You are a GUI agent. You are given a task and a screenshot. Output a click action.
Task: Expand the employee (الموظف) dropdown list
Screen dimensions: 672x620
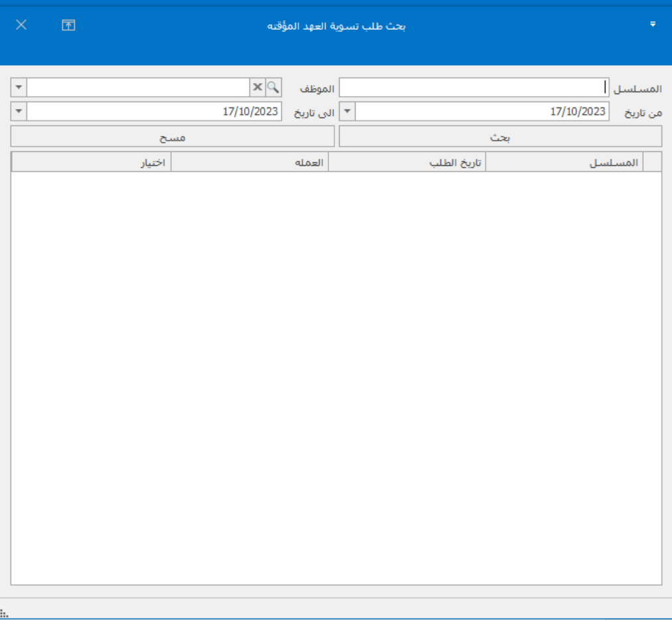click(x=19, y=88)
